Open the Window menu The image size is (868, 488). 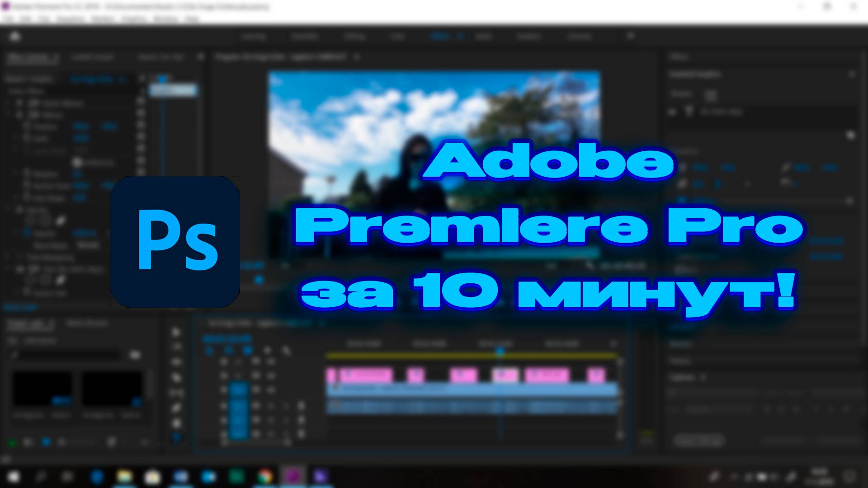(165, 19)
